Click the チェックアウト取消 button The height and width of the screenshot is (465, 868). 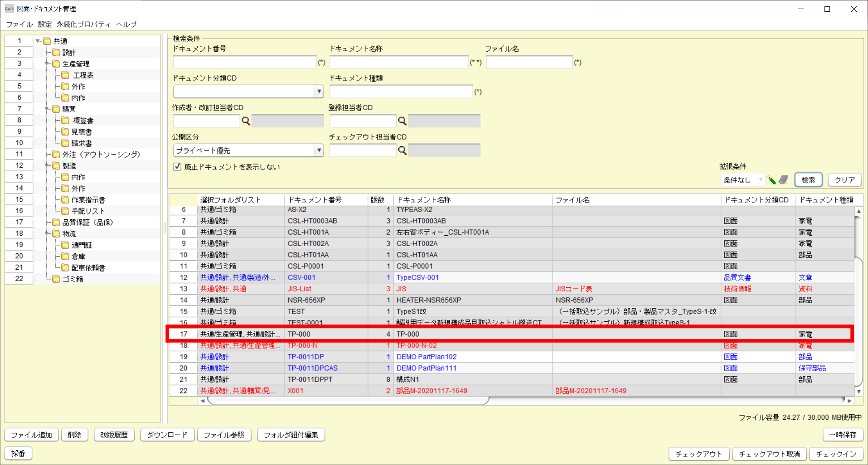coord(769,454)
